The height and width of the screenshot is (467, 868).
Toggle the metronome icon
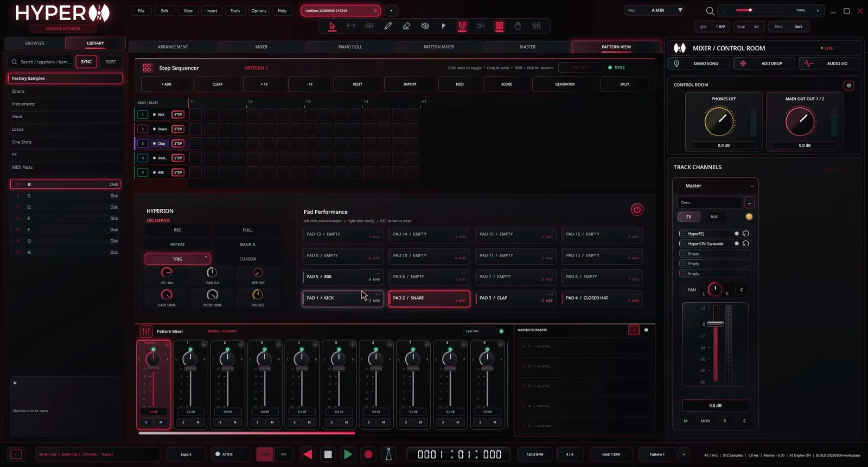pos(388,455)
